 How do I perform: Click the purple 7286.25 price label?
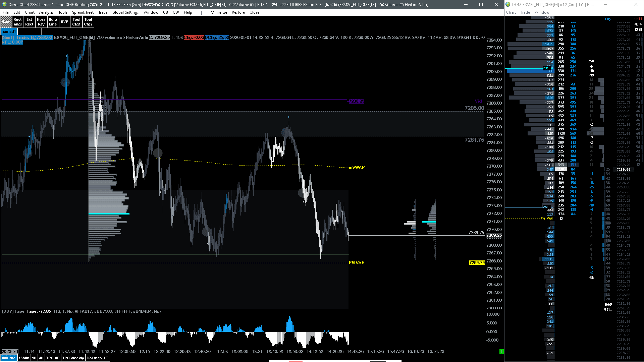click(356, 101)
